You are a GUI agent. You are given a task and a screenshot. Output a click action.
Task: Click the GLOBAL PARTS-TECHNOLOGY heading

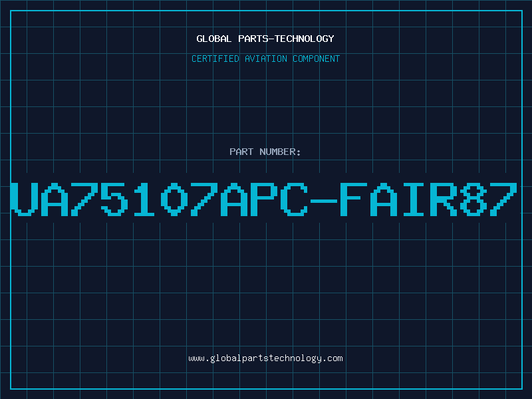click(x=265, y=39)
